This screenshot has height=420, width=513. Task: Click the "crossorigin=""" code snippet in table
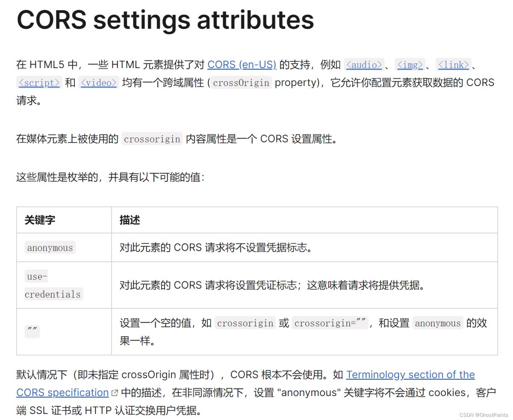pyautogui.click(x=330, y=323)
